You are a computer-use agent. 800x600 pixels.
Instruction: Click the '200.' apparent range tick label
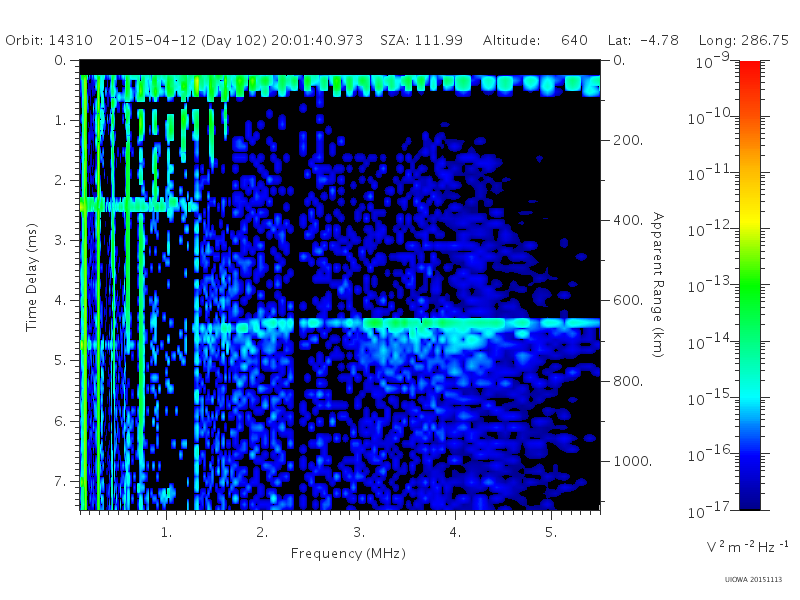coord(628,140)
